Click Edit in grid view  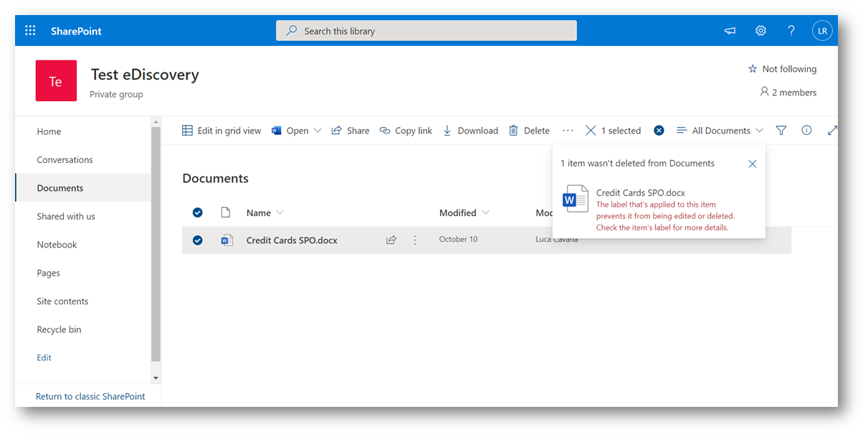pos(221,131)
